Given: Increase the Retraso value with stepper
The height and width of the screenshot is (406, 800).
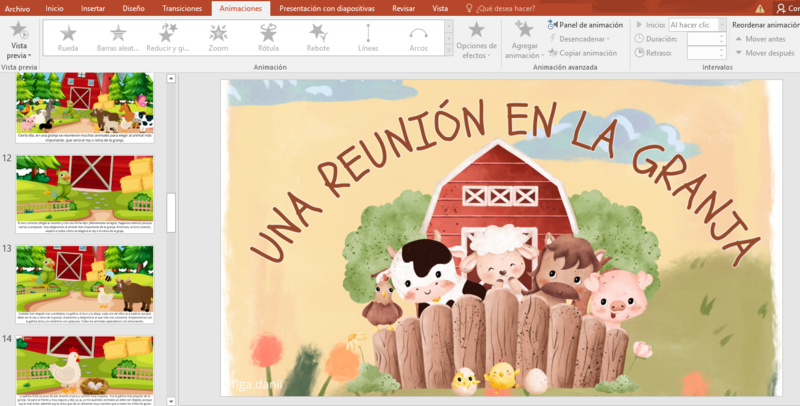Looking at the screenshot, I should point(722,49).
